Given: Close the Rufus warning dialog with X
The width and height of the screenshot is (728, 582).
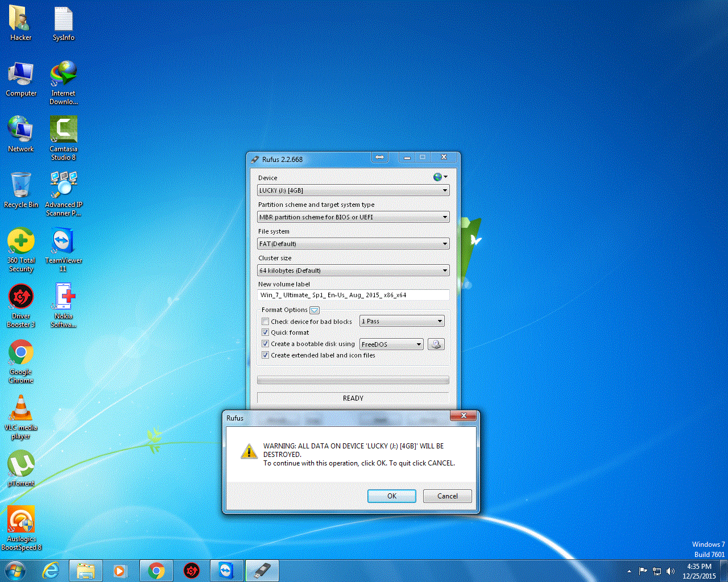Looking at the screenshot, I should pos(464,416).
